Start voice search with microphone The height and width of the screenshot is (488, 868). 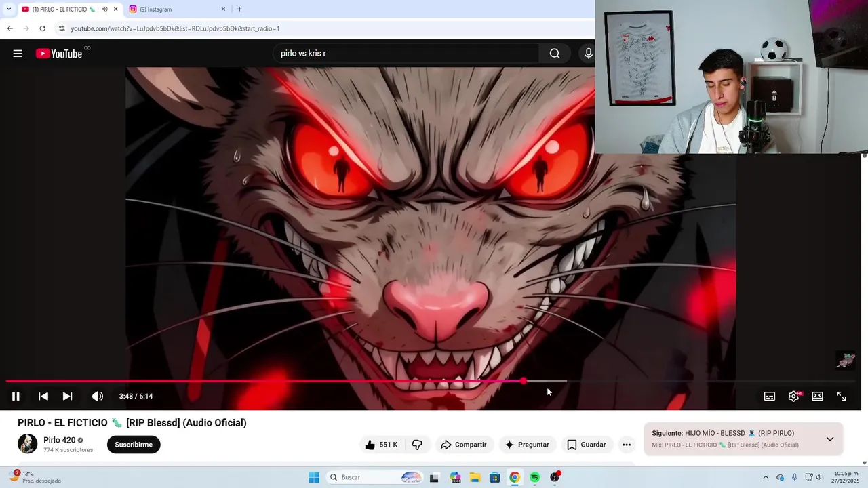pos(588,54)
